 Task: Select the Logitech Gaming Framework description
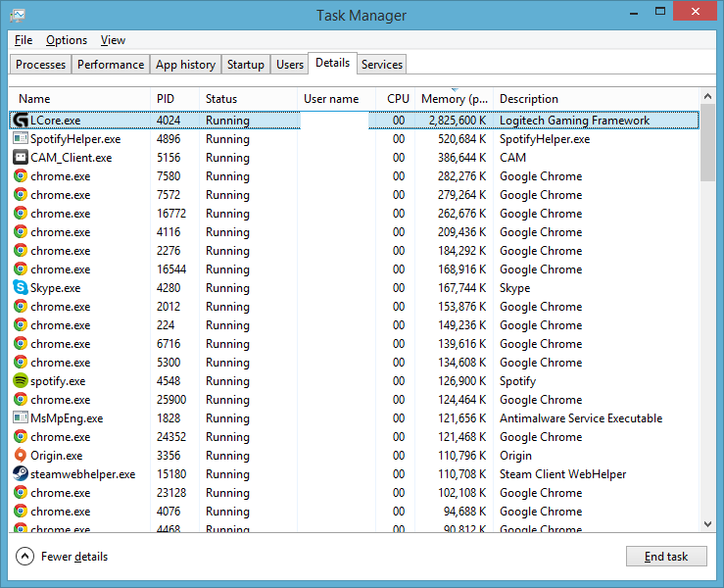coord(574,121)
